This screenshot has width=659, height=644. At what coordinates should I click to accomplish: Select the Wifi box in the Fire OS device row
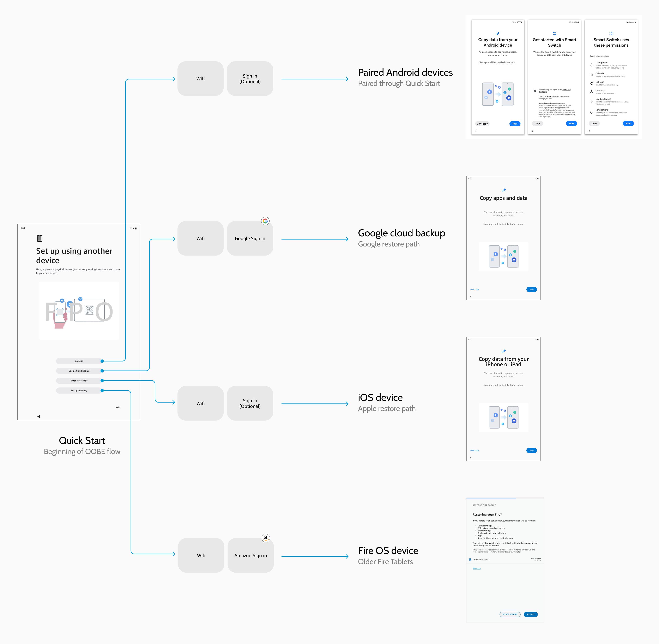pyautogui.click(x=201, y=555)
